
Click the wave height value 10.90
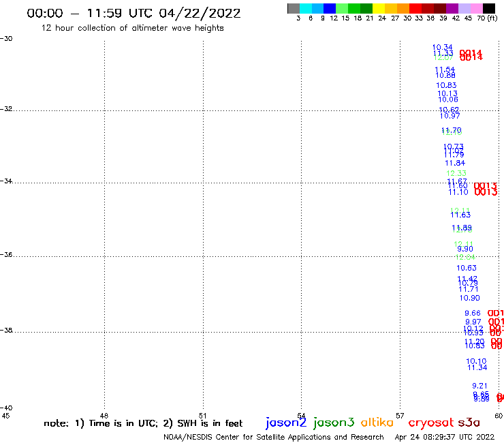click(470, 298)
